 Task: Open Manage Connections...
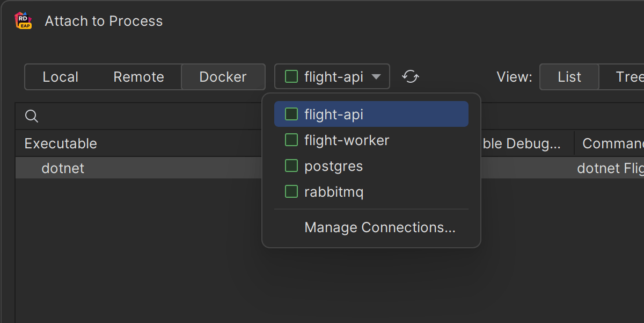click(379, 227)
